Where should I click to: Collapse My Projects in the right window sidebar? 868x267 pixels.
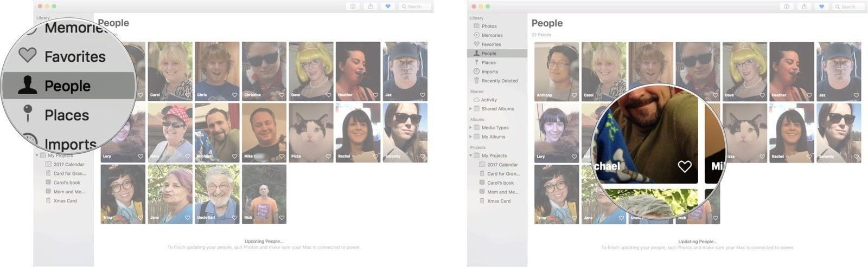[x=470, y=155]
